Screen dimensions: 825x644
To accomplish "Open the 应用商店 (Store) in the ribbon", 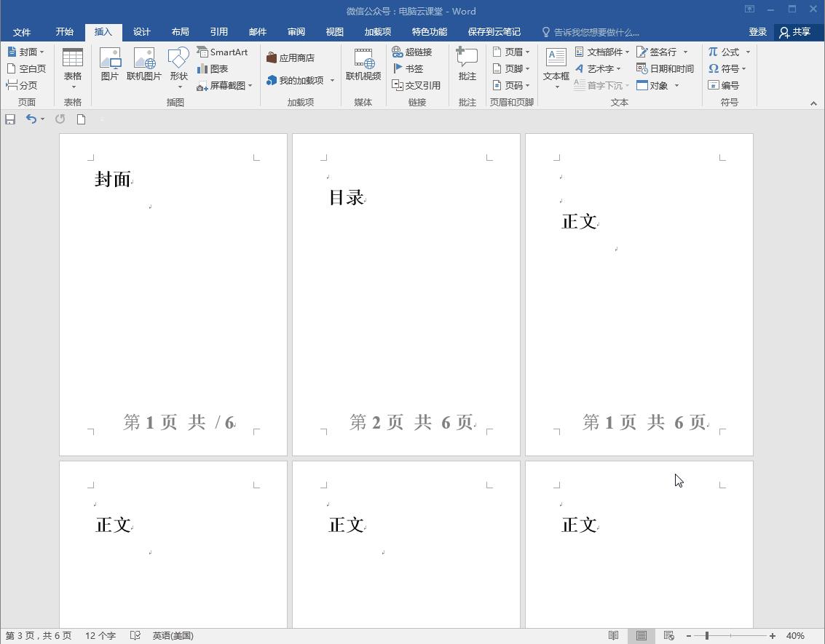I will point(294,56).
